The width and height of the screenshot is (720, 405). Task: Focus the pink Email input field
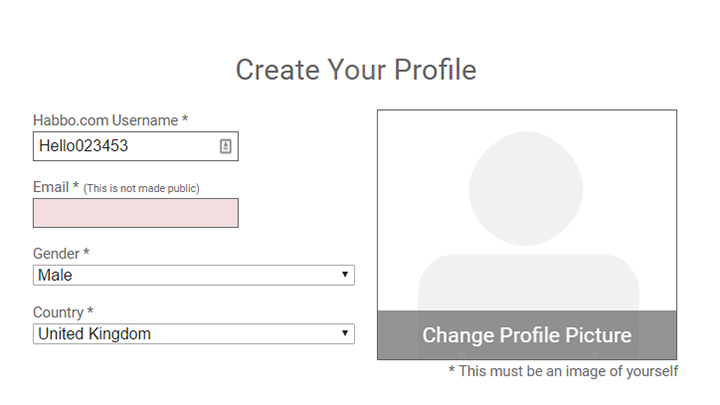click(135, 213)
